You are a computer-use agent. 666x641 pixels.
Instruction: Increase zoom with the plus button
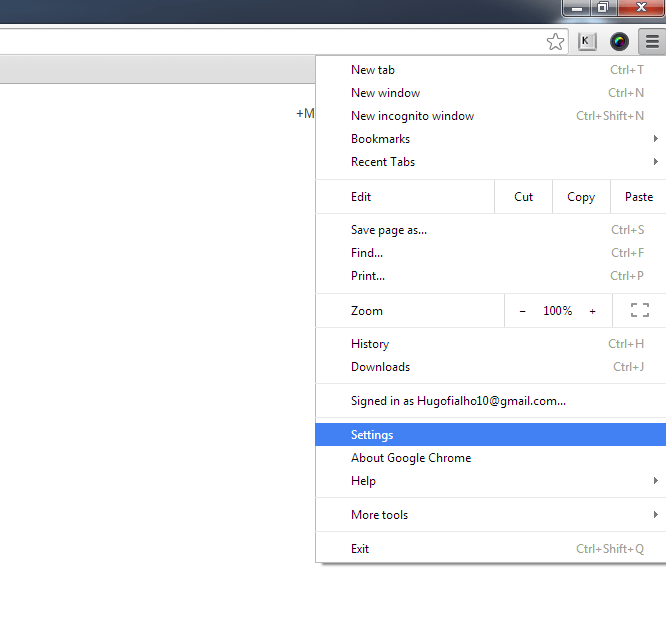(x=592, y=311)
